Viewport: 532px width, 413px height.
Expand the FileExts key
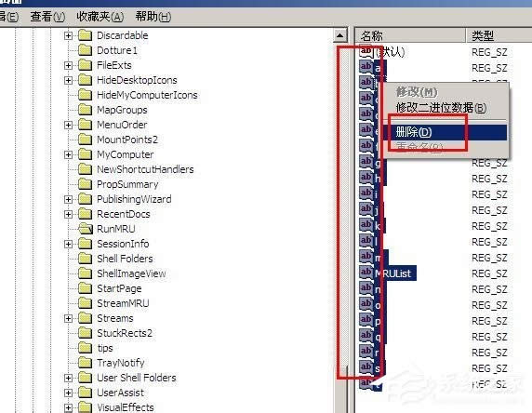pos(68,65)
